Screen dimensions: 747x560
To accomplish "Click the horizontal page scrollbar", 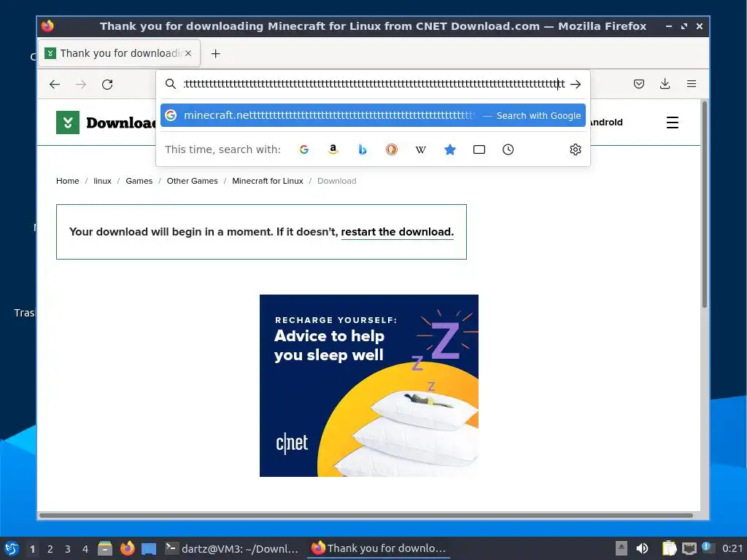I will pos(366,516).
